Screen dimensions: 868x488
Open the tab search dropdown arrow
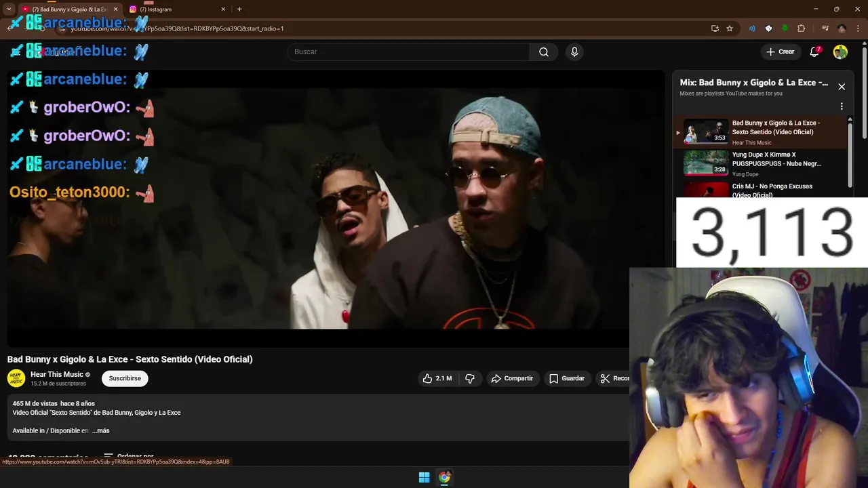coord(9,9)
